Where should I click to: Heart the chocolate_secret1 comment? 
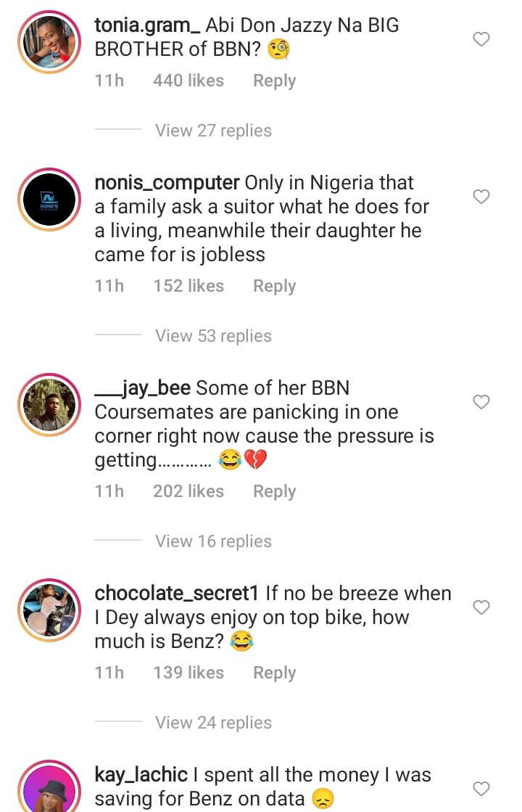tap(481, 607)
